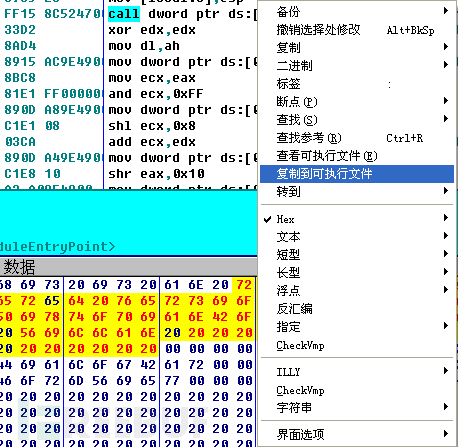The width and height of the screenshot is (458, 447).
Task: Click the first CheckVmp plugin entry
Action: coord(357,345)
